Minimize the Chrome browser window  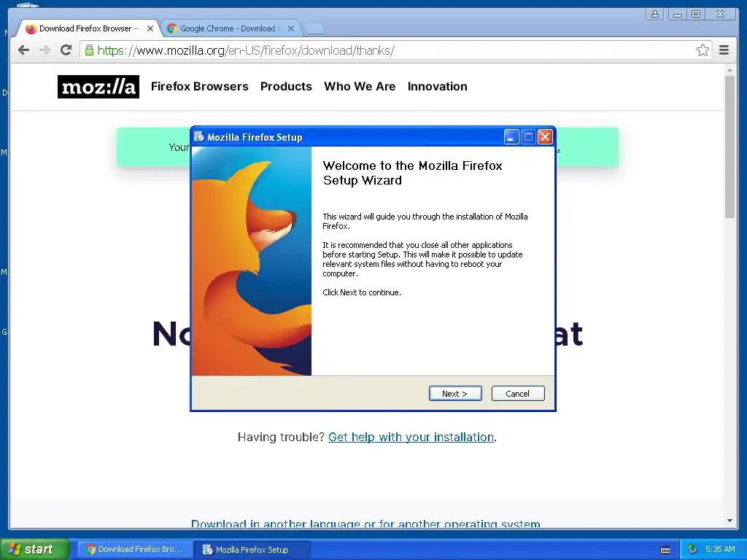(677, 14)
